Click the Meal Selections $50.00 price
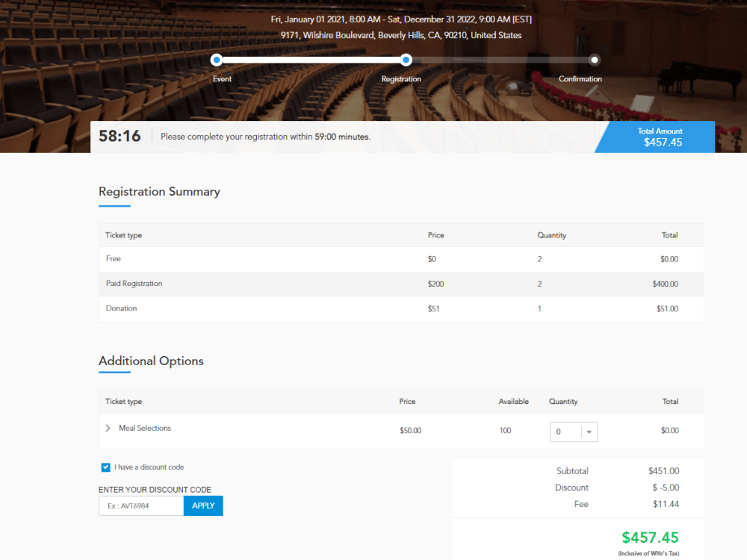 pos(410,431)
